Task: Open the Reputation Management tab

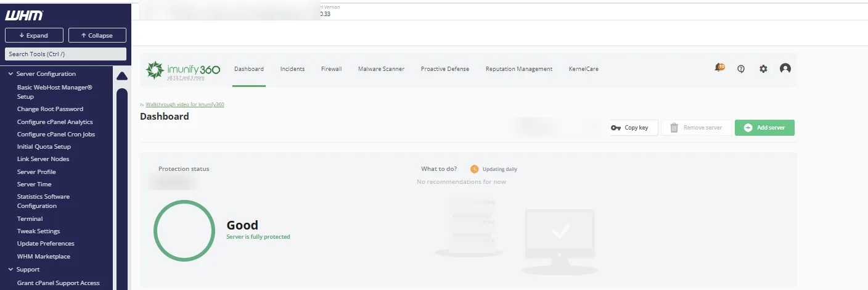Action: click(519, 69)
